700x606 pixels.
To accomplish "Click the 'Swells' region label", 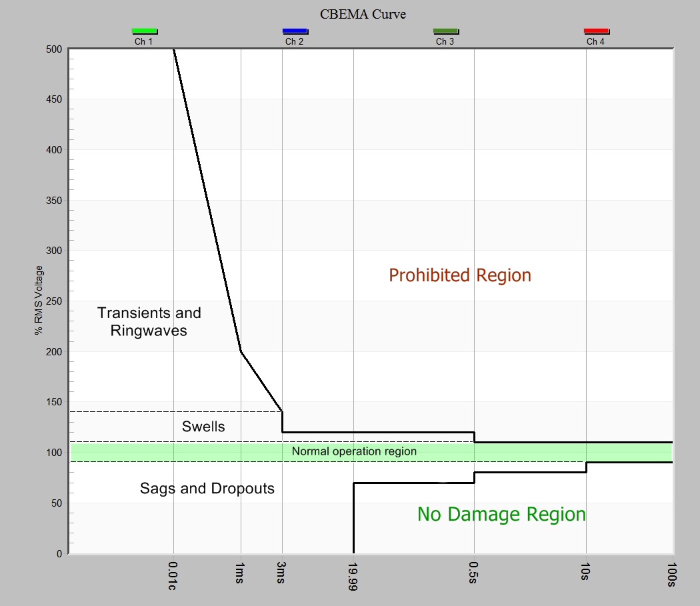I will (203, 427).
